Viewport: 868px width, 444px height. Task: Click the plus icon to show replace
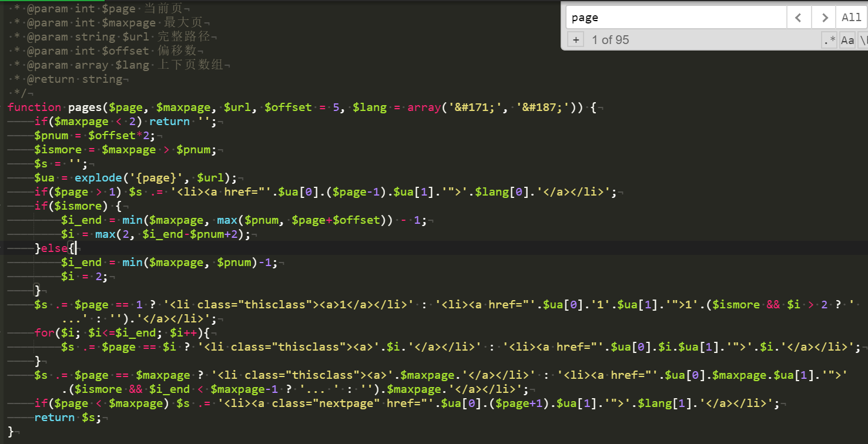click(576, 40)
